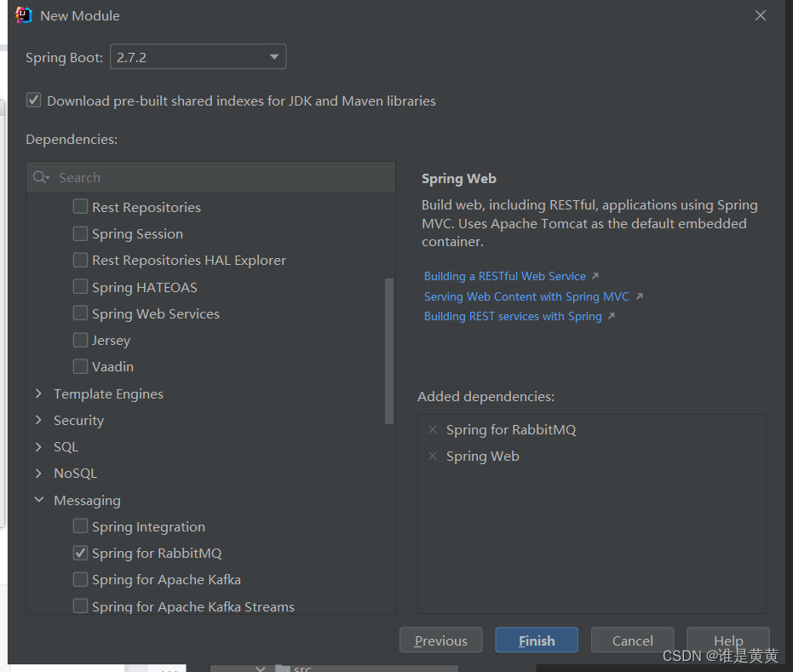This screenshot has width=793, height=672.
Task: Collapse the Messaging category
Action: click(x=38, y=500)
